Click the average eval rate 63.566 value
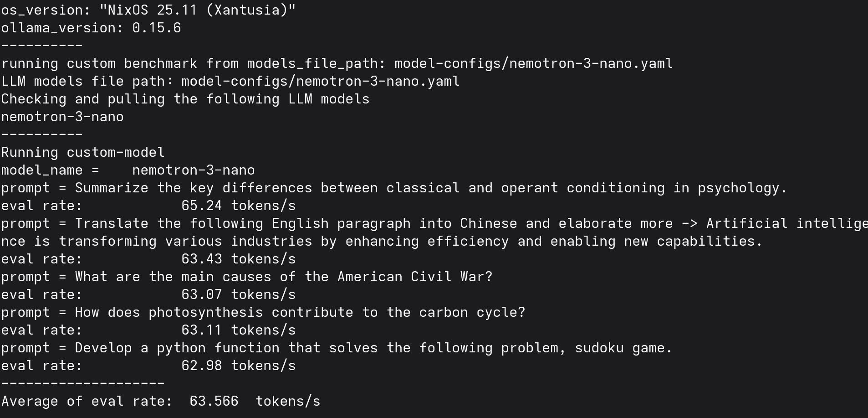The width and height of the screenshot is (868, 418). coord(214,401)
